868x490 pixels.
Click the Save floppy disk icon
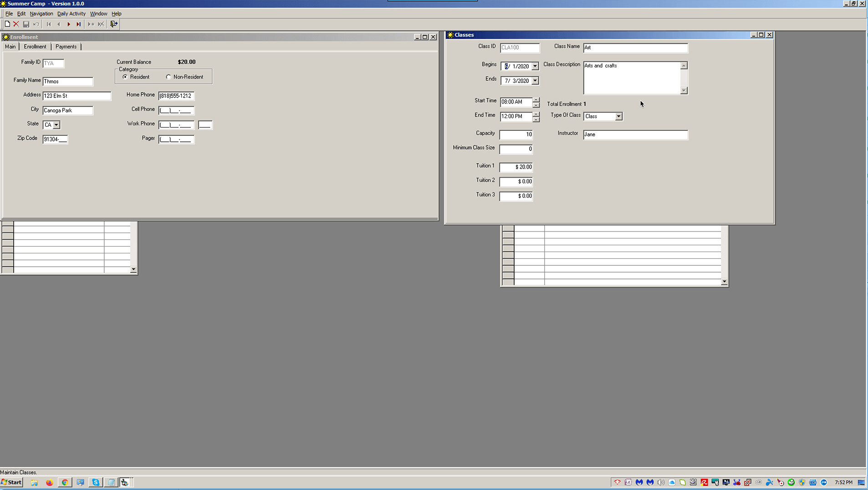[26, 24]
